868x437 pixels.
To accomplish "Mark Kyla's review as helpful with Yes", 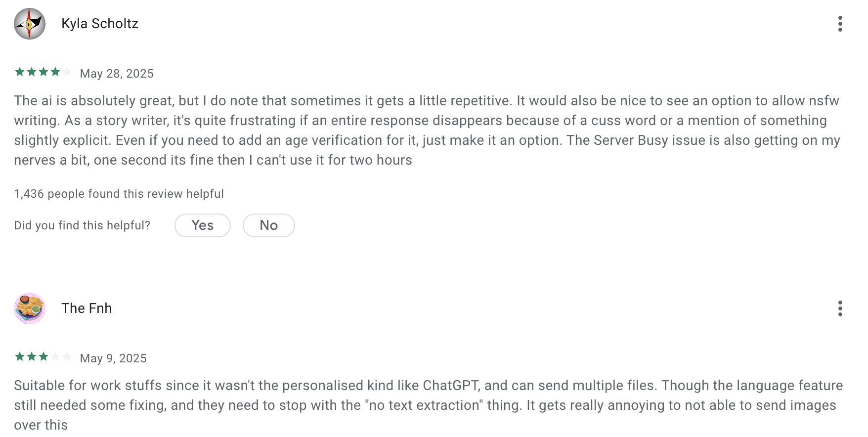I will 202,225.
